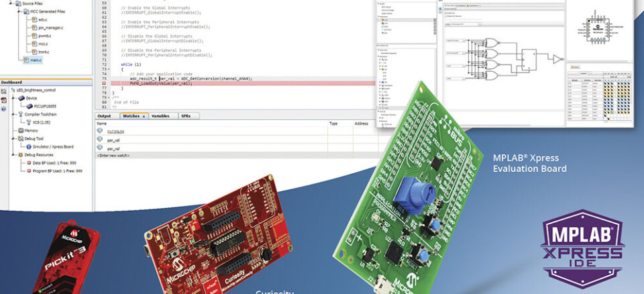Select the pwm6.c file icon
Image resolution: width=644 pixels, height=294 pixels.
tap(35, 36)
